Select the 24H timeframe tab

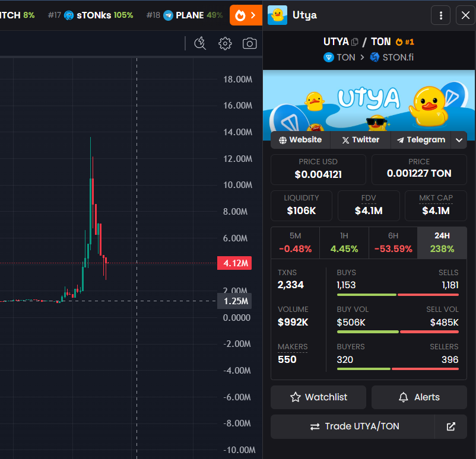pos(442,243)
